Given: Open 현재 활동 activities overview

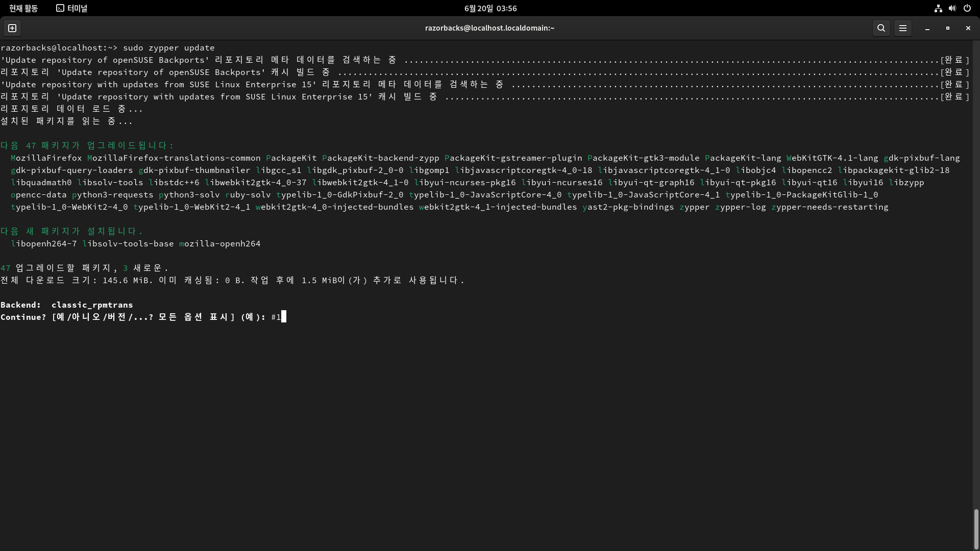Looking at the screenshot, I should click(x=23, y=8).
